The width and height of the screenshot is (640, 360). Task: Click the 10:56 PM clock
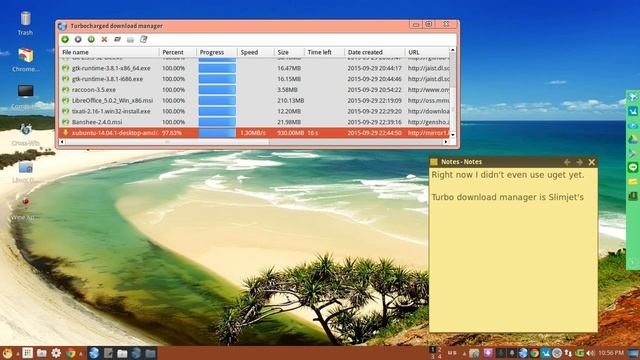[x=611, y=353]
